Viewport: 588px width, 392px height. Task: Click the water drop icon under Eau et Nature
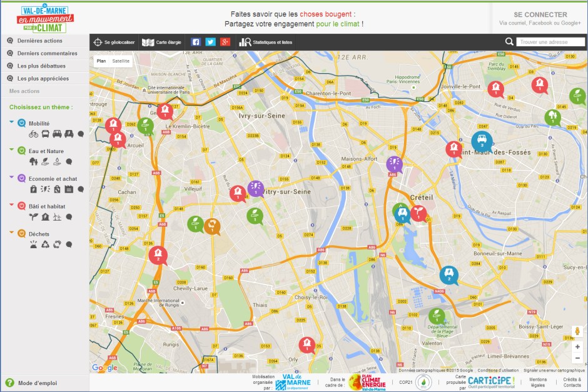click(57, 161)
